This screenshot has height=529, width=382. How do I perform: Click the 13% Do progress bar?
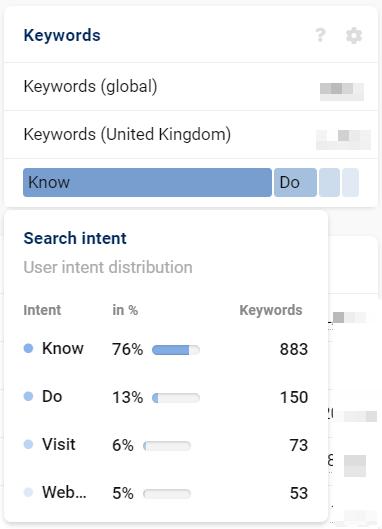tap(176, 398)
